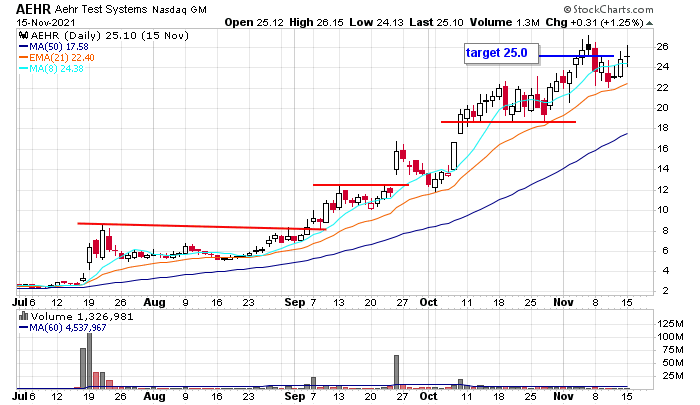Click the 16 price axis label

click(662, 148)
